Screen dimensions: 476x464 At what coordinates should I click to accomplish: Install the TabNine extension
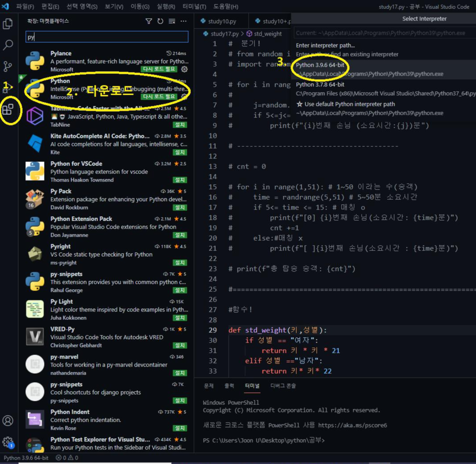pyautogui.click(x=180, y=125)
